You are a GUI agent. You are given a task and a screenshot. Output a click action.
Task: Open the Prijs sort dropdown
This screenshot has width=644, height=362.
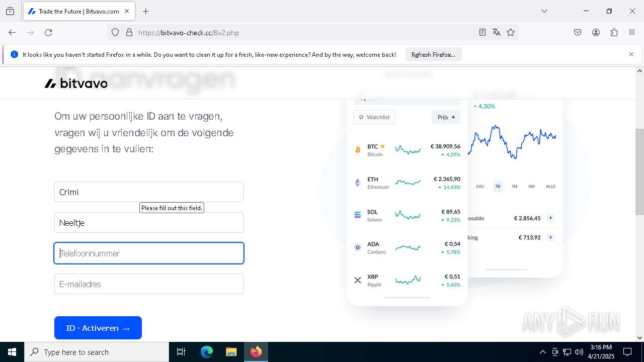click(446, 117)
